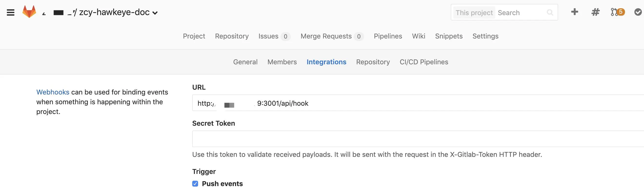Click the search magnifier icon
Image resolution: width=644 pixels, height=189 pixels.
click(550, 12)
